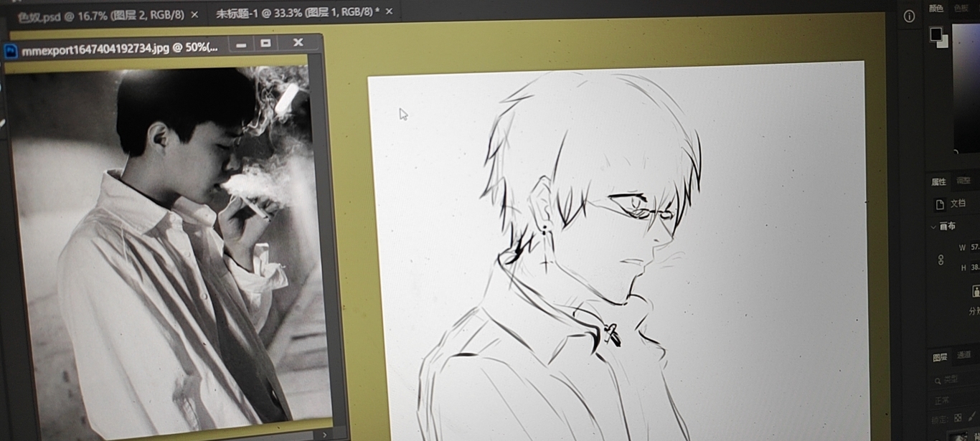The height and width of the screenshot is (441, 980).
Task: Click the info panel icon
Action: click(x=909, y=16)
